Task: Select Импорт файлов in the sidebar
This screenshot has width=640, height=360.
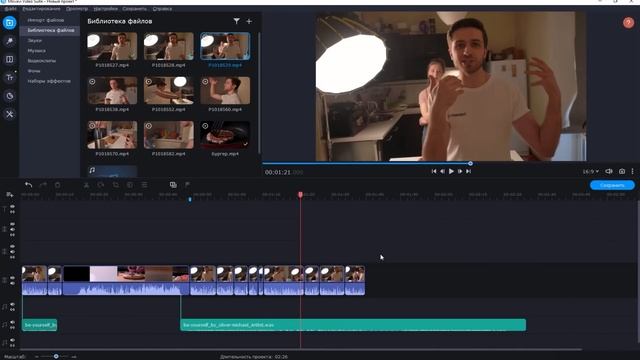Action: (x=46, y=20)
